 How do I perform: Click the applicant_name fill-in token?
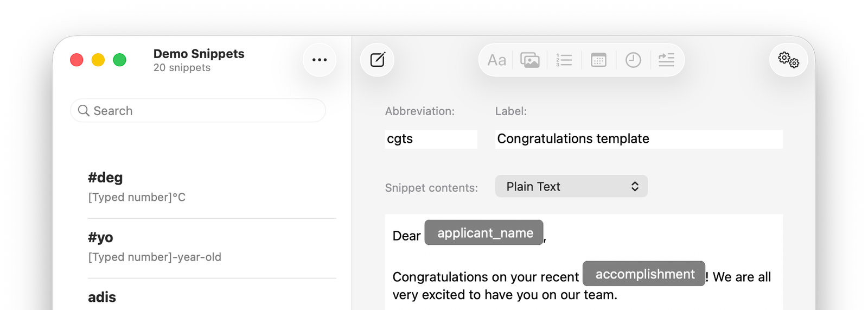(484, 233)
